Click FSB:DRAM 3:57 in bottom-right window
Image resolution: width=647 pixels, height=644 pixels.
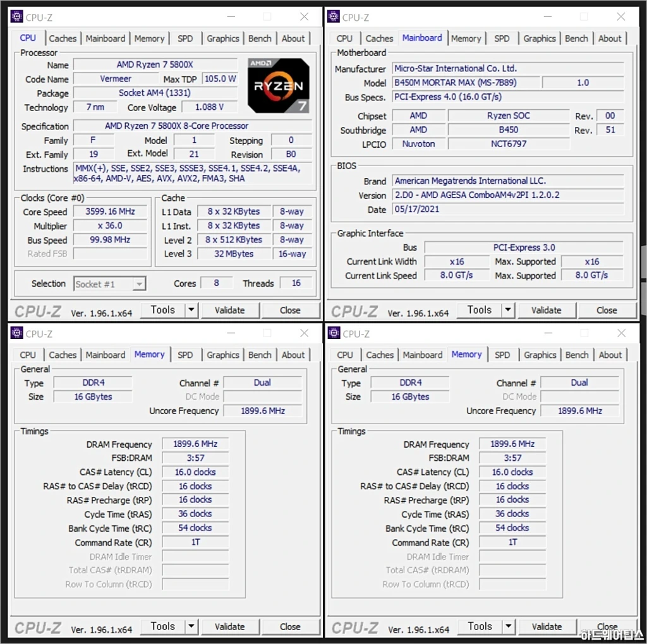coord(512,458)
